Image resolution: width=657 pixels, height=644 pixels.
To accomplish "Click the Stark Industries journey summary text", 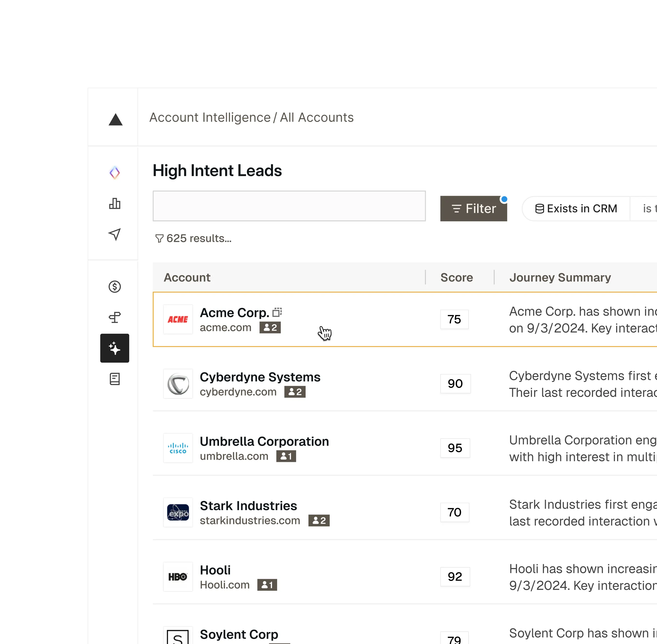I will point(583,513).
